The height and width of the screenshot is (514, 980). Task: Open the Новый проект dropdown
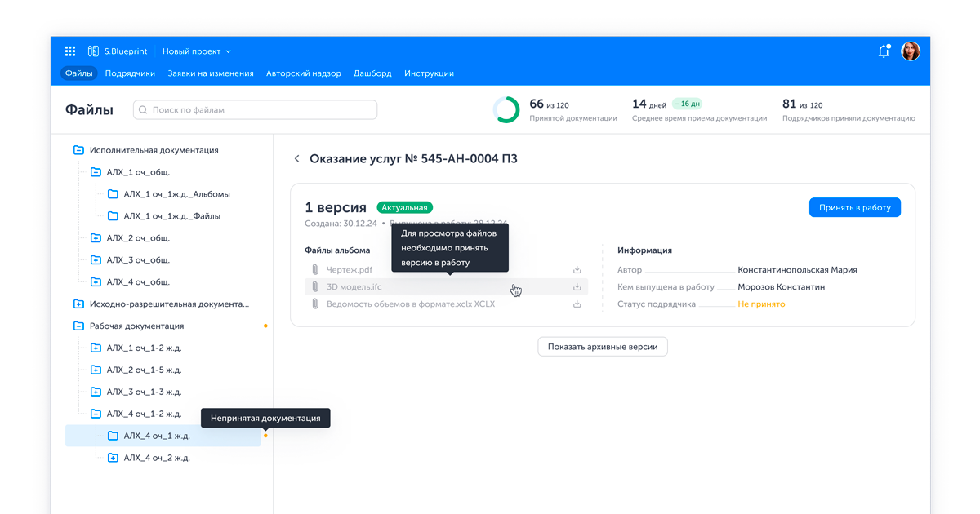(x=196, y=51)
